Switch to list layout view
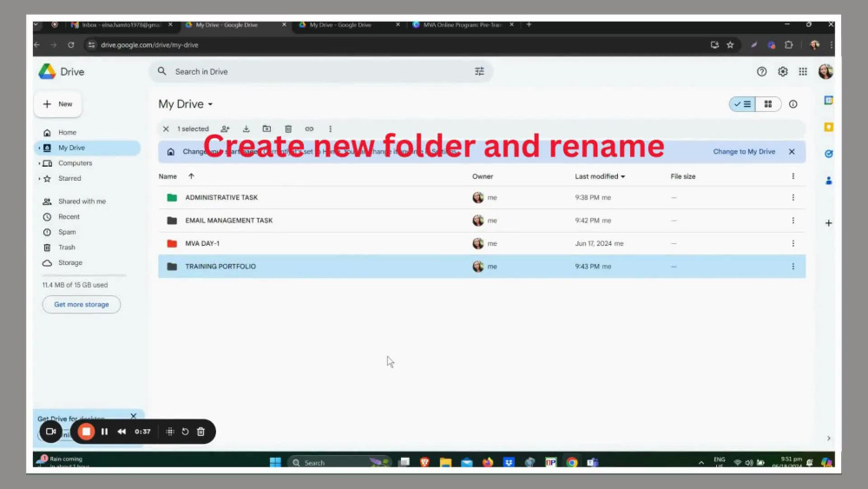The height and width of the screenshot is (489, 868). click(x=742, y=104)
